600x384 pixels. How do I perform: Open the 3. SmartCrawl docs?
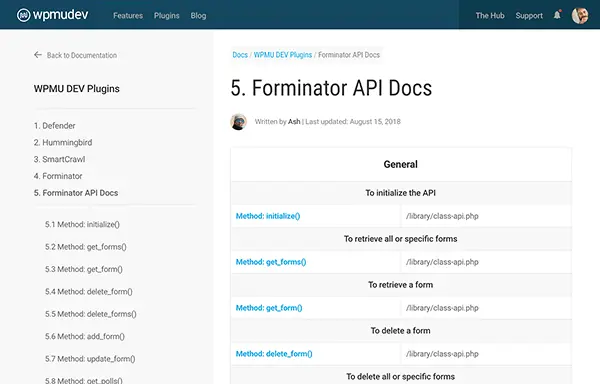(59, 159)
